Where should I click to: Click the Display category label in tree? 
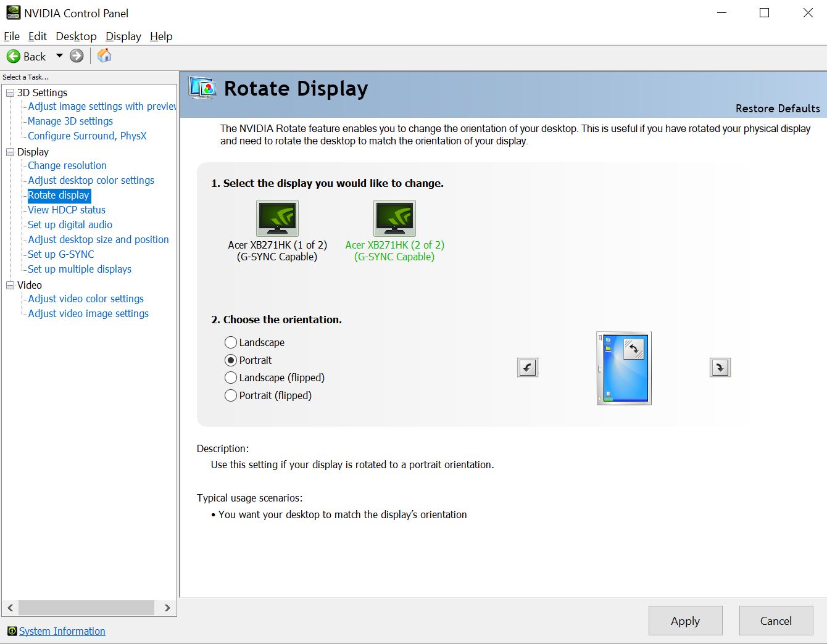click(x=33, y=152)
